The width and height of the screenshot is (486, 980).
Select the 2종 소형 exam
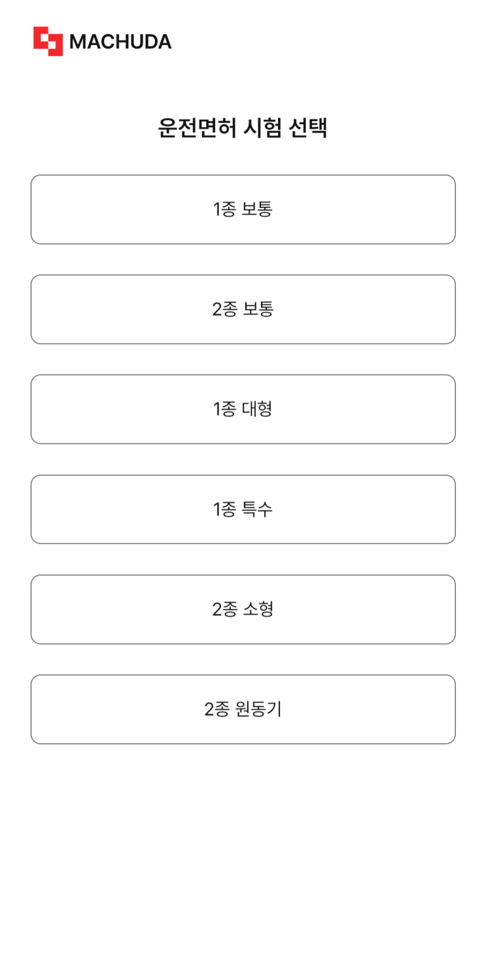click(243, 610)
